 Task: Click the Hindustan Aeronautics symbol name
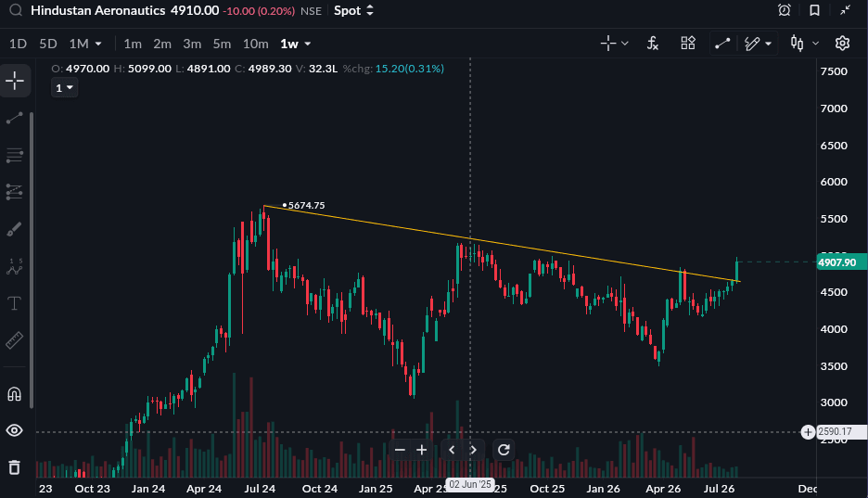coord(98,10)
